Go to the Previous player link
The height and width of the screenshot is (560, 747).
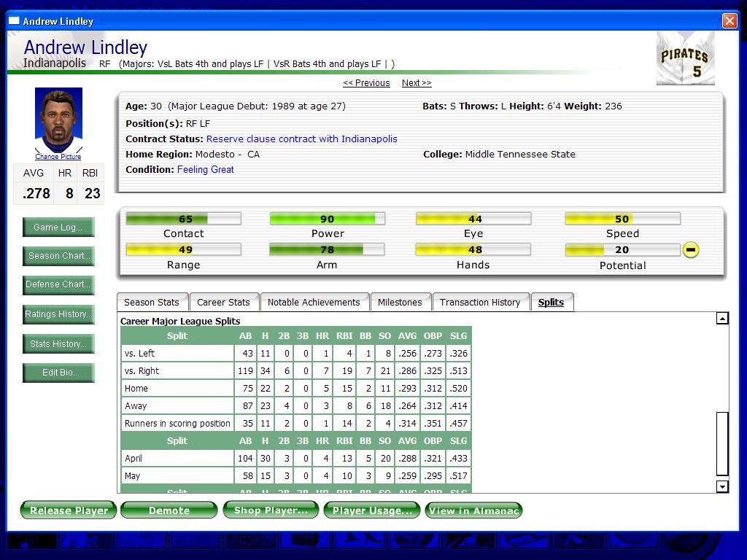click(x=366, y=83)
